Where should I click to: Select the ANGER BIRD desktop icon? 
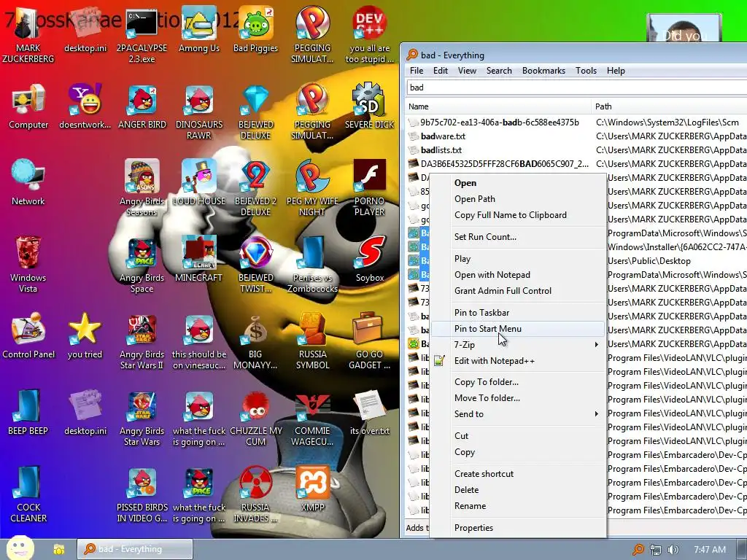click(142, 106)
